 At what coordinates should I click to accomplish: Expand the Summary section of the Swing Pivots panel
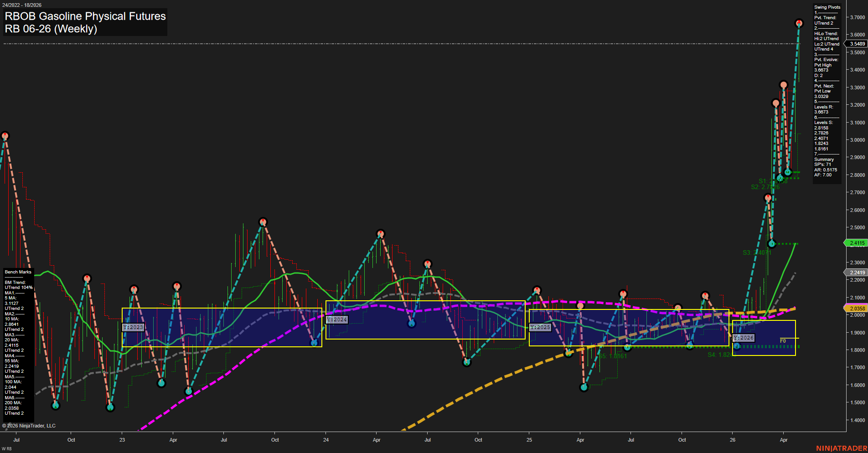(823, 160)
